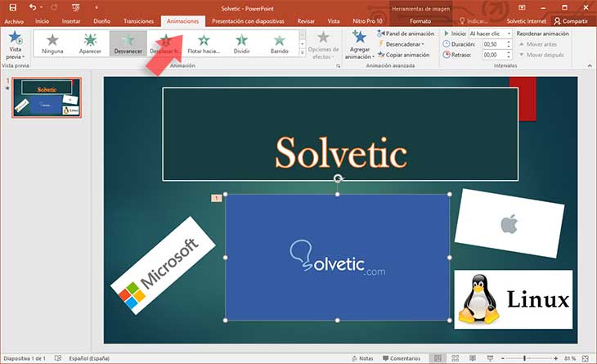Viewport: 597px width, 364px height.
Task: Switch to the Insertar tab
Action: coord(71,21)
